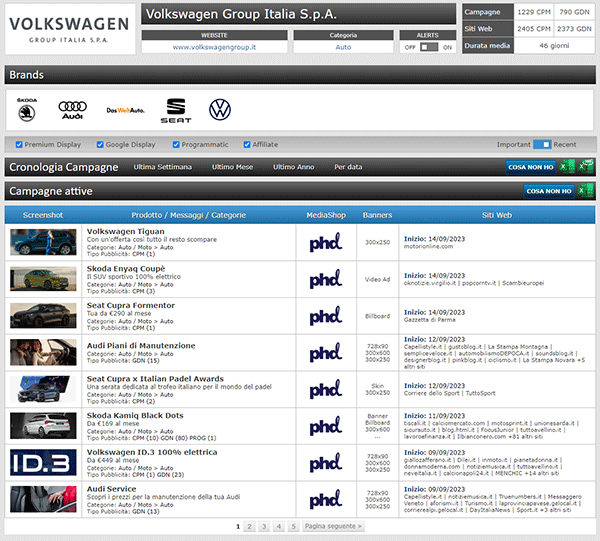Select the Audi brand logo
This screenshot has width=600, height=541.
pyautogui.click(x=73, y=109)
